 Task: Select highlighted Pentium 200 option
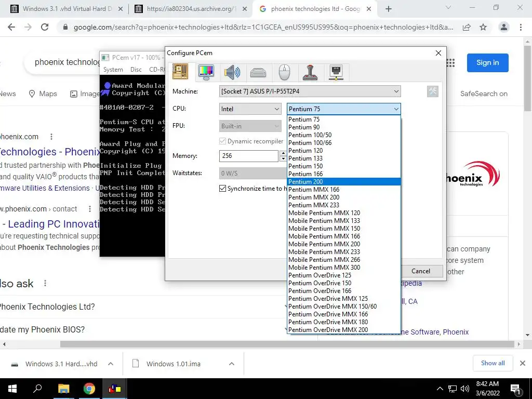point(344,182)
